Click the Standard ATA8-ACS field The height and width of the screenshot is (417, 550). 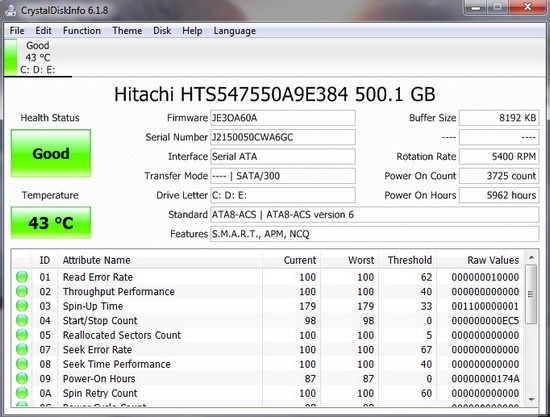375,214
